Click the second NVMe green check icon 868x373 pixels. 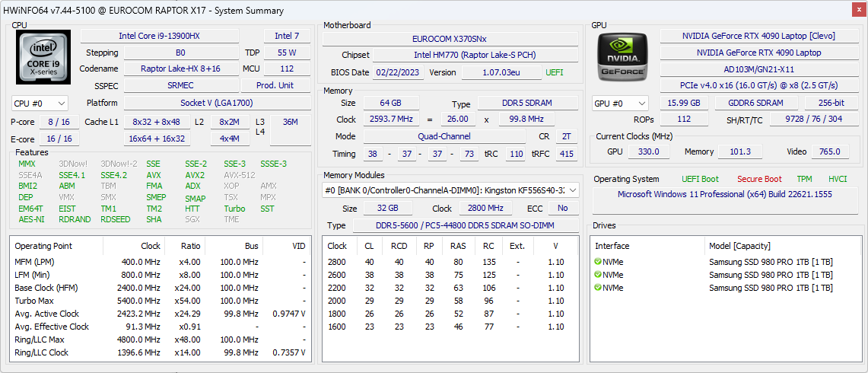coord(598,274)
